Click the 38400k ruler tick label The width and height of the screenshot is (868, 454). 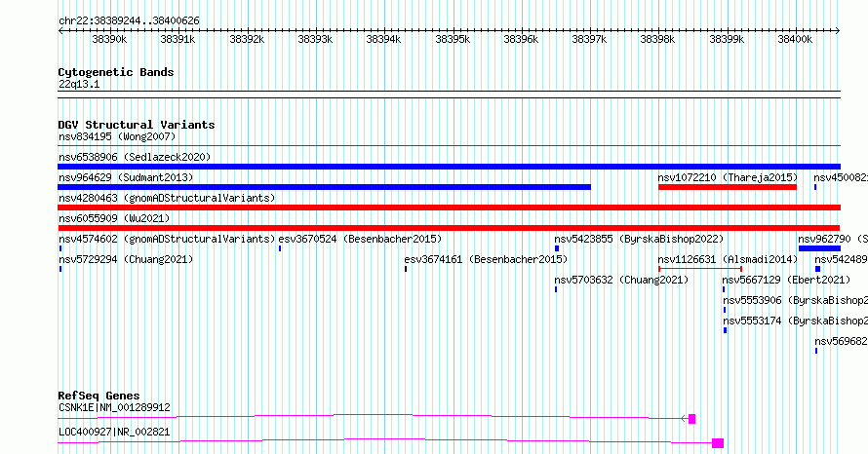(x=795, y=39)
